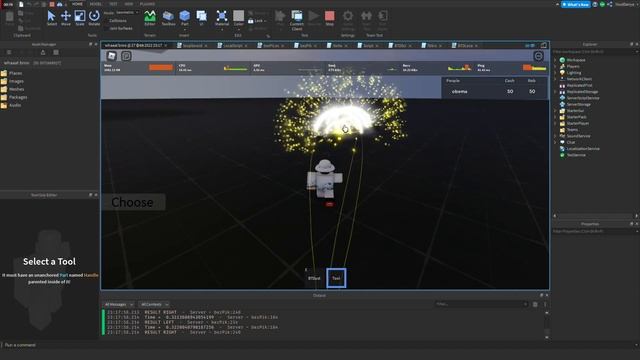Select the Teams service in Explorer
Image resolution: width=640 pixels, height=360 pixels.
[572, 130]
